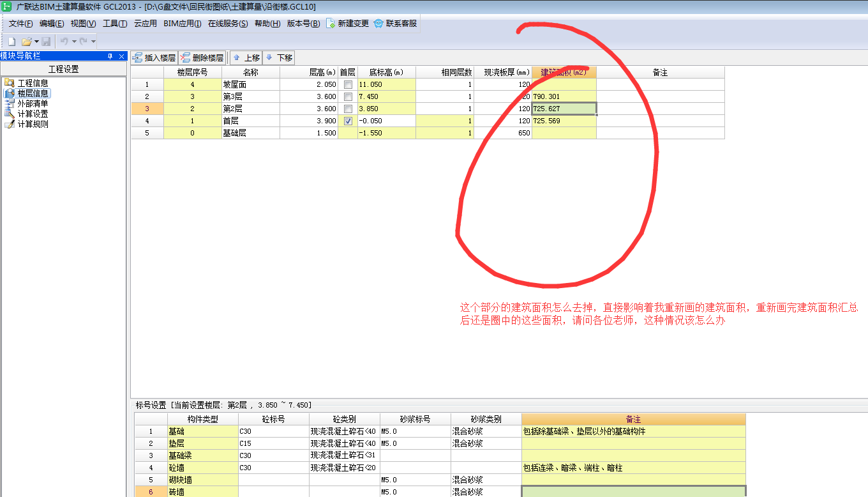Click 砂浆标号 M5.0 in 砖墙 row

[415, 492]
